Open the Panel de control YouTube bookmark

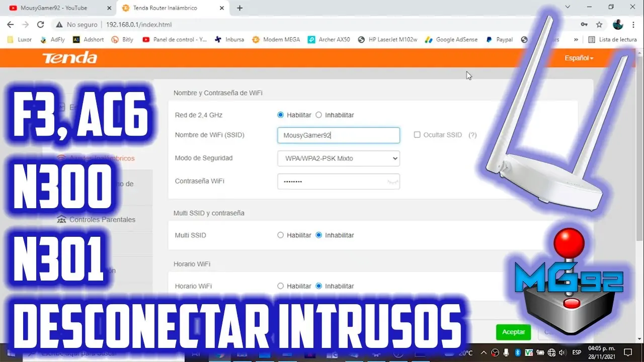click(x=175, y=39)
